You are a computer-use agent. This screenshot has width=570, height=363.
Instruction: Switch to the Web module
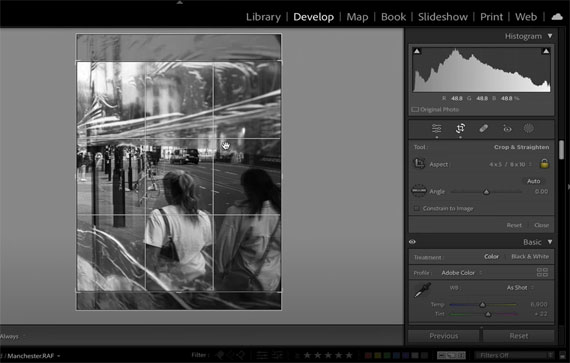pyautogui.click(x=526, y=17)
